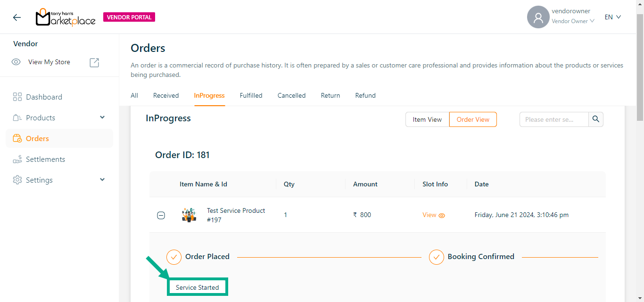
Task: Open the EN language dropdown
Action: coord(612,17)
